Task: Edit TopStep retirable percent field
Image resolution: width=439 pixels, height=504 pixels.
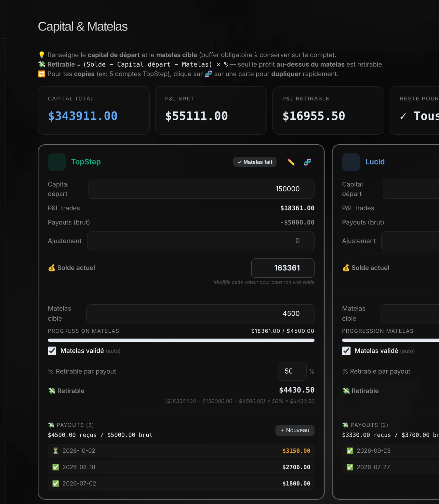Action: pyautogui.click(x=292, y=371)
